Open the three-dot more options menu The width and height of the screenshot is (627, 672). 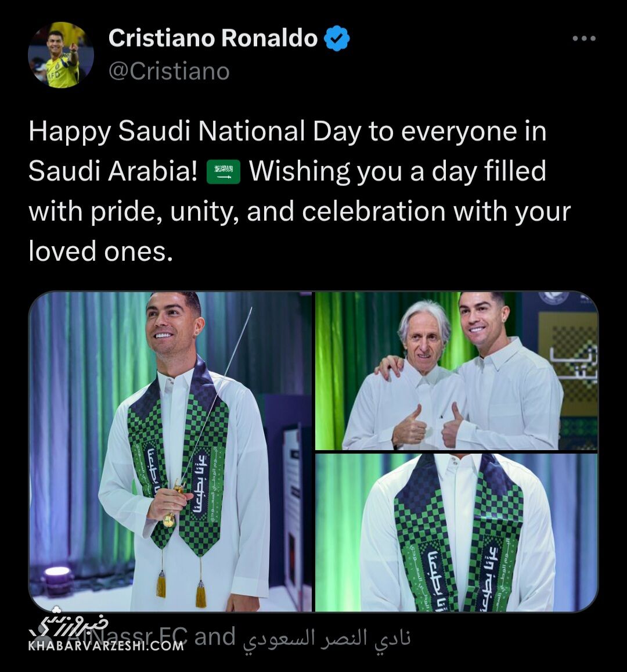[x=583, y=39]
